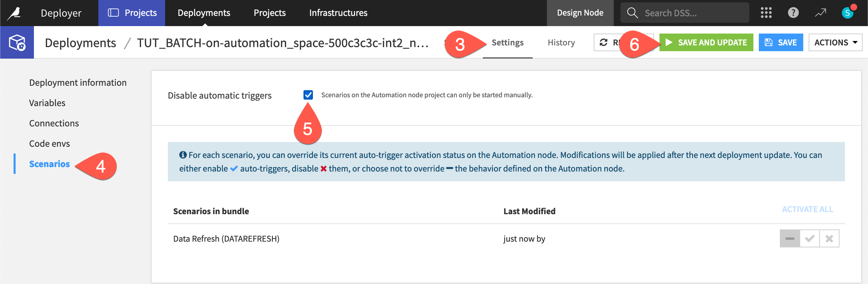
Task: Set Data Refresh to no override
Action: (x=790, y=239)
